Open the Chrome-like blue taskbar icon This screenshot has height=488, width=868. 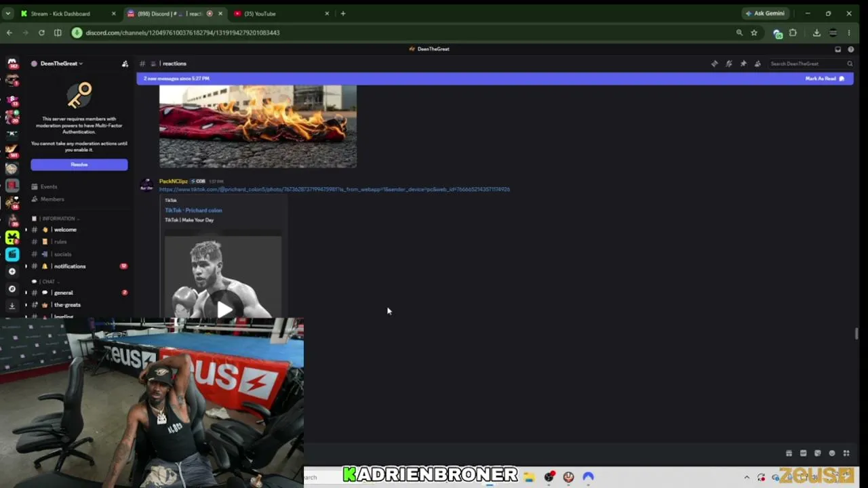tap(588, 477)
